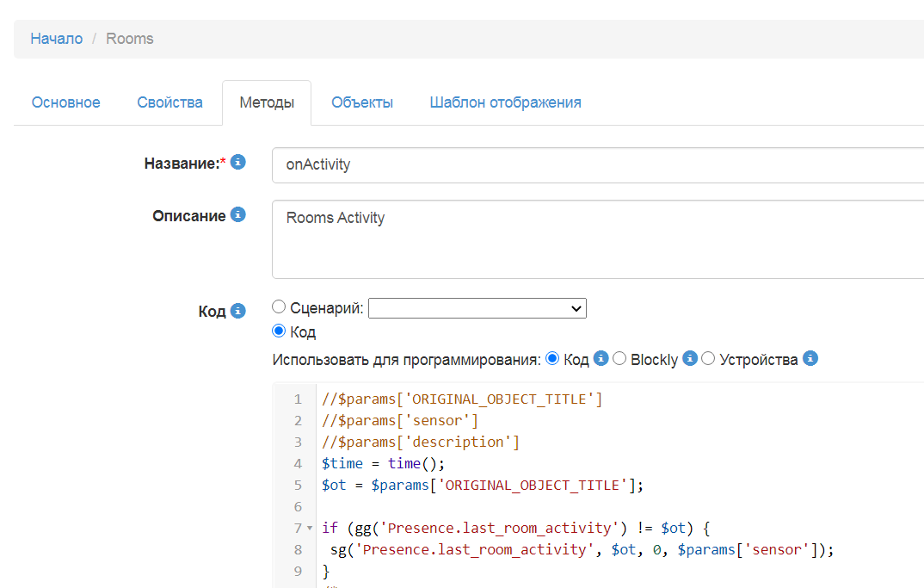
Task: Choose Blockly for programming
Action: [x=619, y=359]
